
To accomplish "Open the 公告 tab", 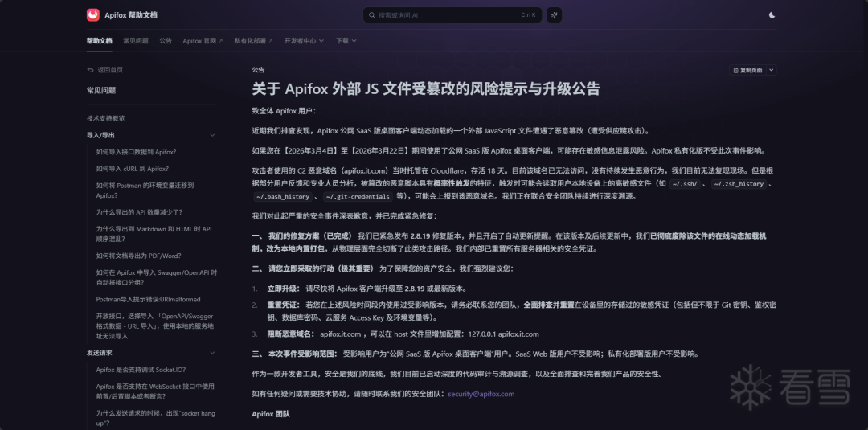I will click(166, 40).
